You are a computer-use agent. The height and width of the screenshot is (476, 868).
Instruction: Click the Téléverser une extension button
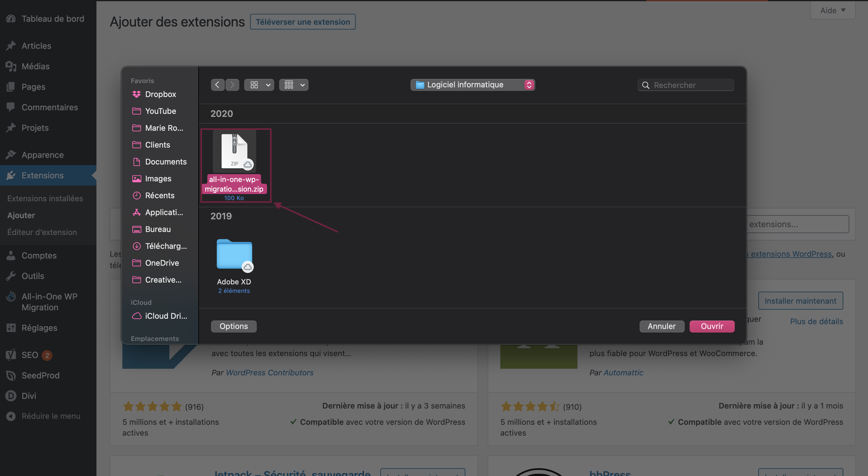pyautogui.click(x=303, y=22)
